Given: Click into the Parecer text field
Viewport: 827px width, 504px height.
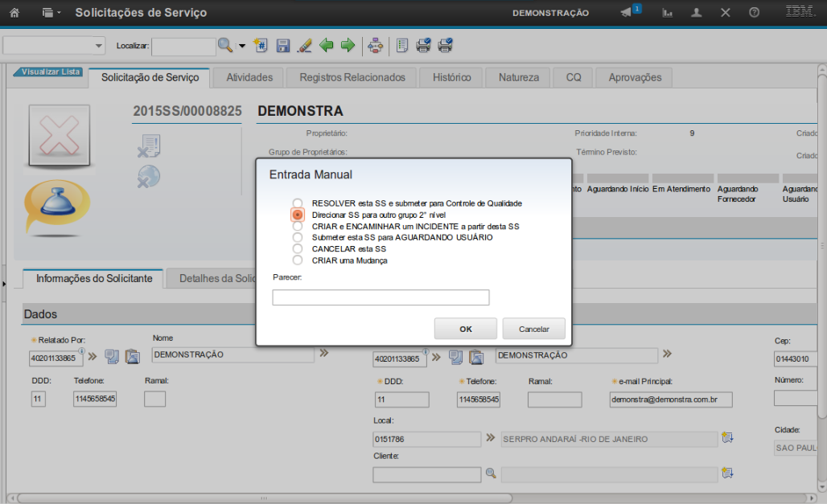Looking at the screenshot, I should click(381, 297).
